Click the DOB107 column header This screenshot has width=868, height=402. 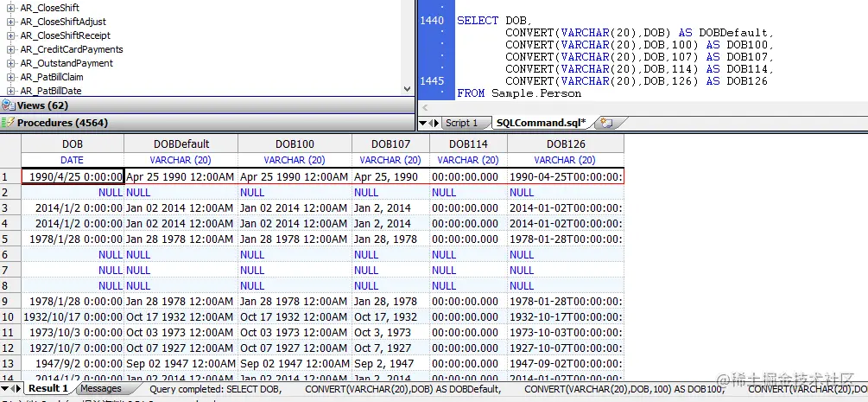click(x=391, y=144)
